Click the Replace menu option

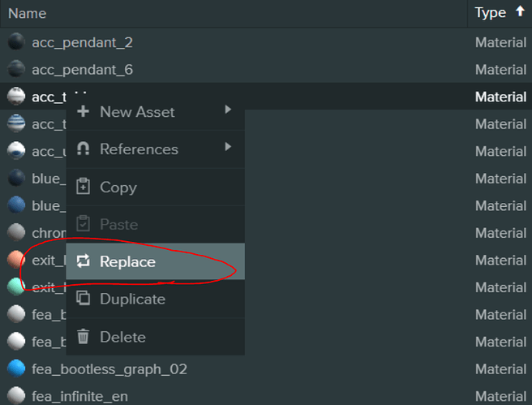click(127, 261)
